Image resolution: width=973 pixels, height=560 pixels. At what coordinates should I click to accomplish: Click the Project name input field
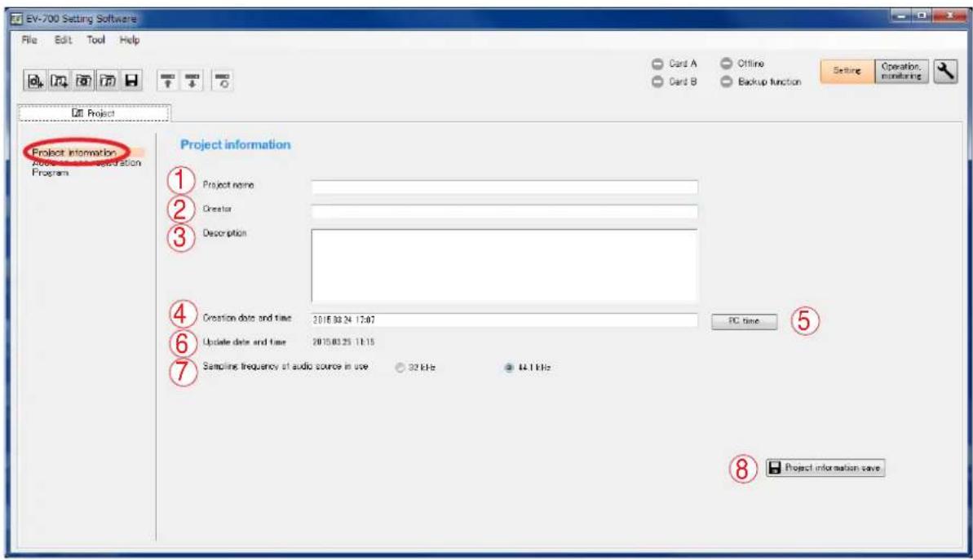click(x=505, y=187)
